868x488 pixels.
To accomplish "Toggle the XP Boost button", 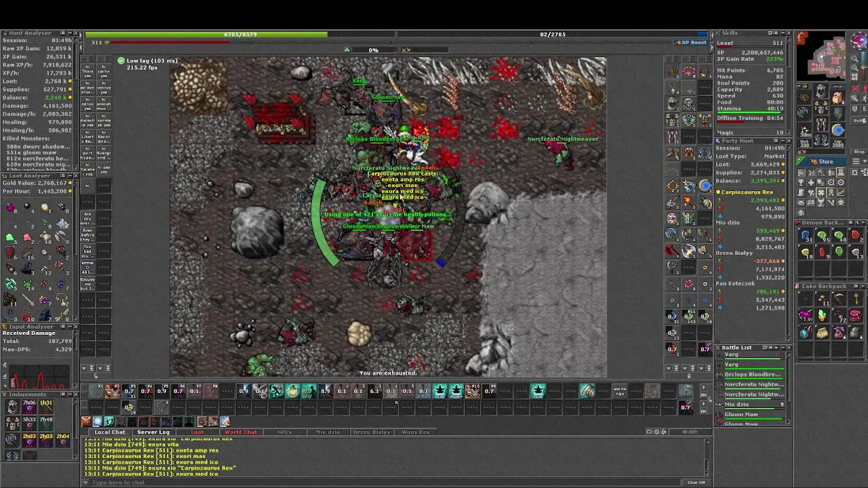I will coord(691,42).
